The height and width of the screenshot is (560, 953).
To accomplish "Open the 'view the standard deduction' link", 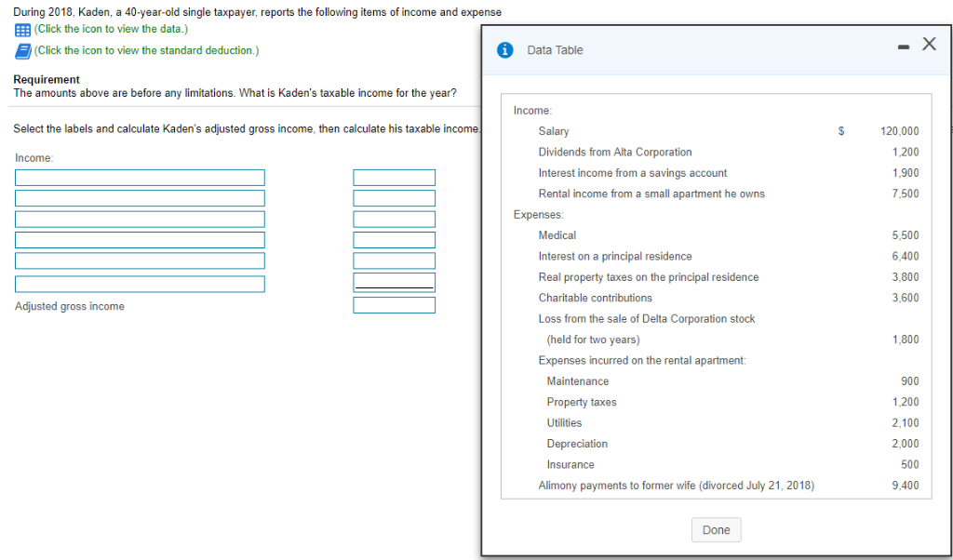I will [x=146, y=50].
